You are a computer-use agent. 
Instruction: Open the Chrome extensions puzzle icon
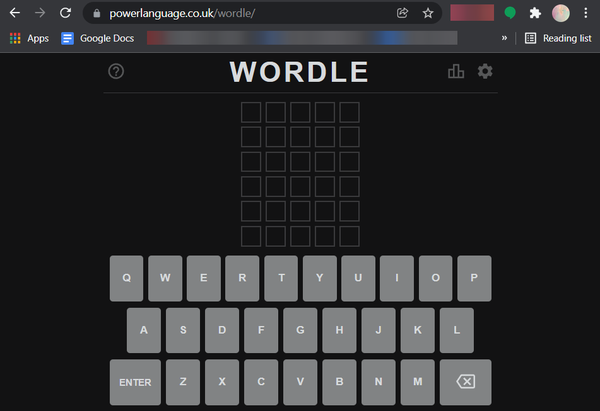tap(535, 13)
